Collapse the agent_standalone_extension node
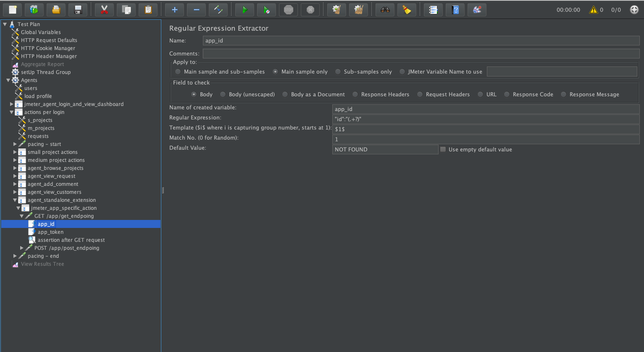644x352 pixels. 15,200
